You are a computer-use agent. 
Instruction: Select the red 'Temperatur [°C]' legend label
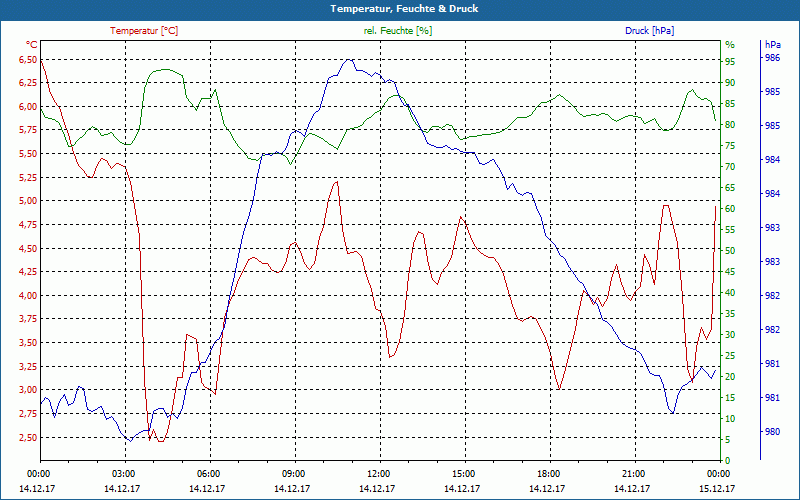[x=144, y=31]
